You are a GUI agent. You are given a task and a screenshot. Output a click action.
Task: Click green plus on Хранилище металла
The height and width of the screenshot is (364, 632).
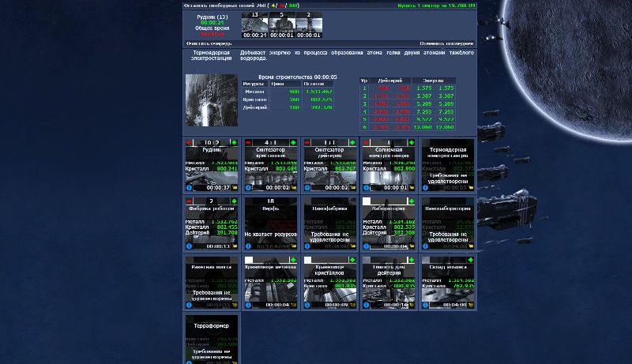[294, 260]
